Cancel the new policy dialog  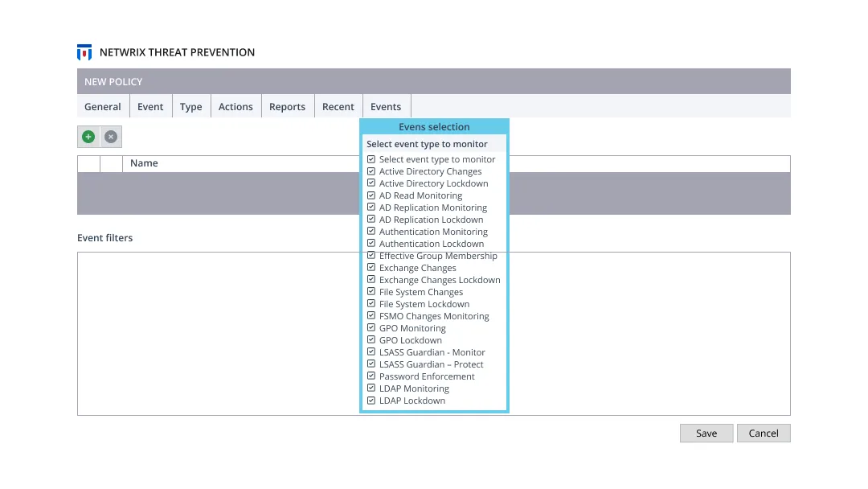click(x=764, y=433)
